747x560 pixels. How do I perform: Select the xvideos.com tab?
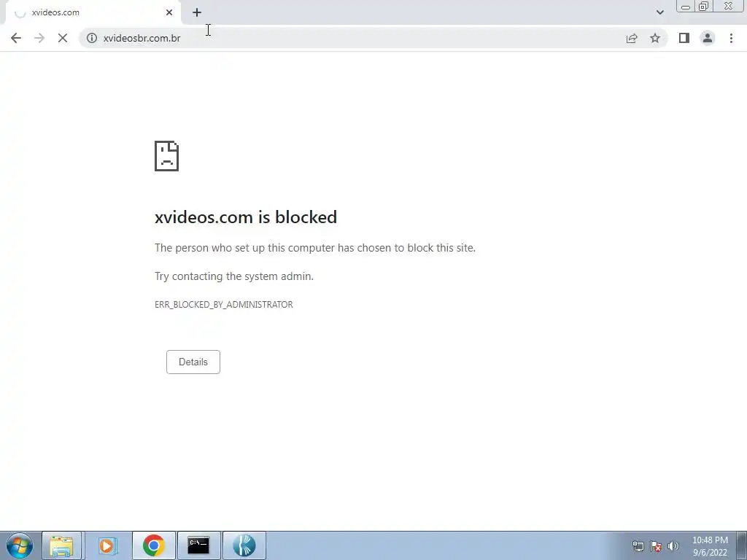point(93,13)
